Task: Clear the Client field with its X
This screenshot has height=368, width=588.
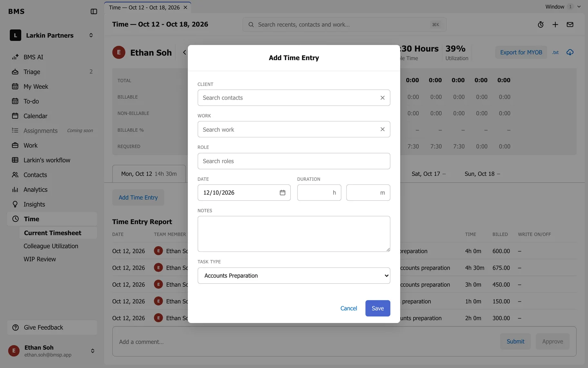Action: click(383, 98)
